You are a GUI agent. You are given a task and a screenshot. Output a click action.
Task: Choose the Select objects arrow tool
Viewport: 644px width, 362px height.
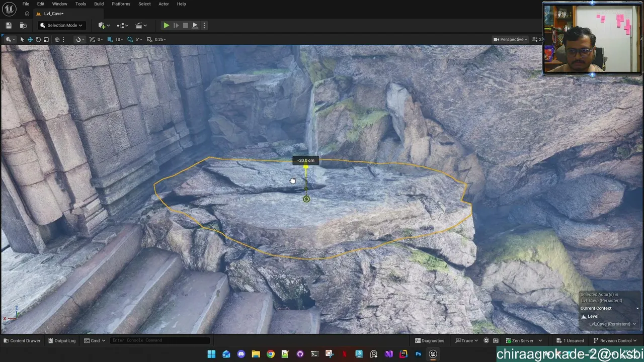(x=22, y=39)
